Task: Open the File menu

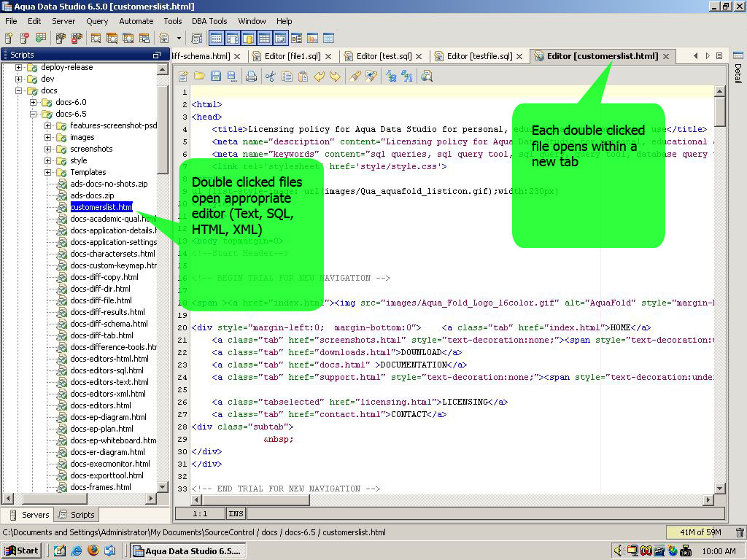Action: [11, 21]
